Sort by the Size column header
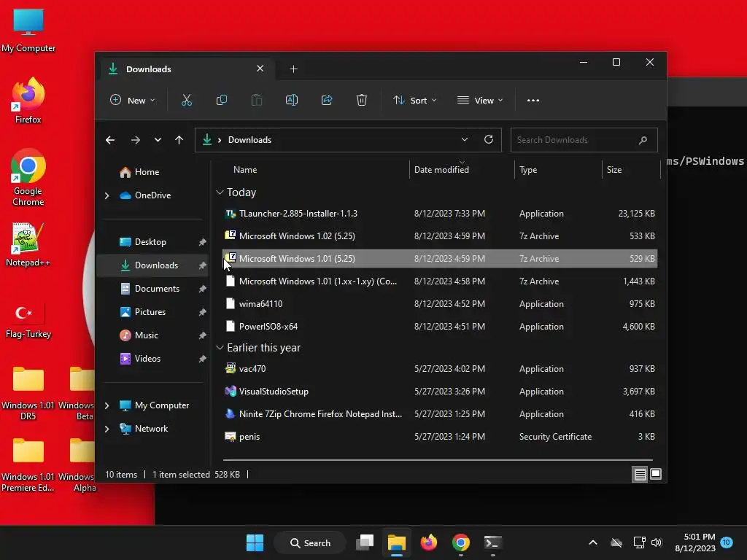 614,169
